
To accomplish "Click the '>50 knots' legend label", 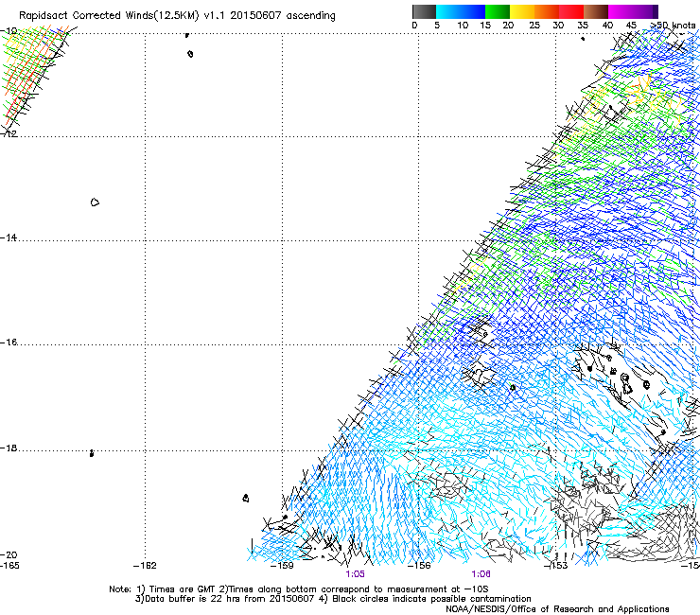I will coord(673,26).
